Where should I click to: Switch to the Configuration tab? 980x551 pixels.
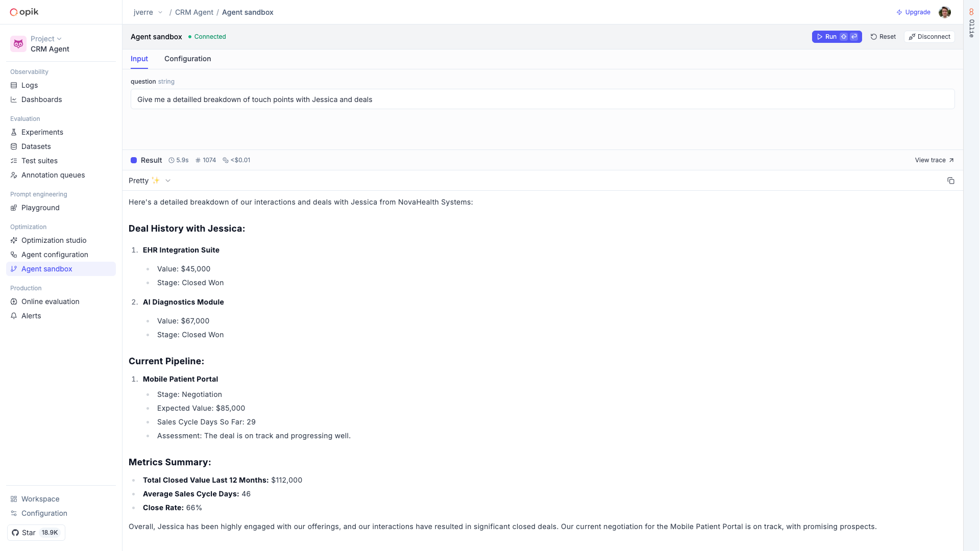pyautogui.click(x=187, y=59)
